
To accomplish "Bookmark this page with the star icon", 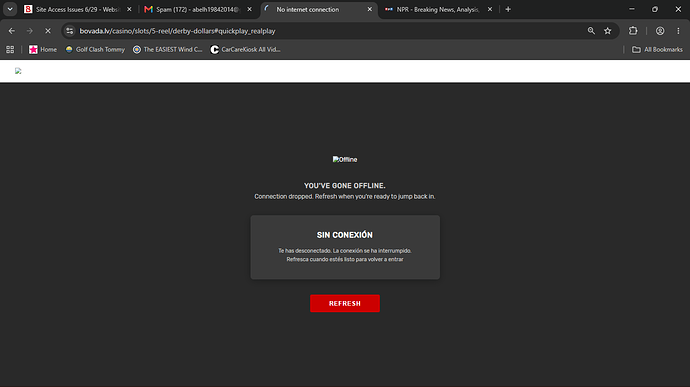I will pos(608,31).
